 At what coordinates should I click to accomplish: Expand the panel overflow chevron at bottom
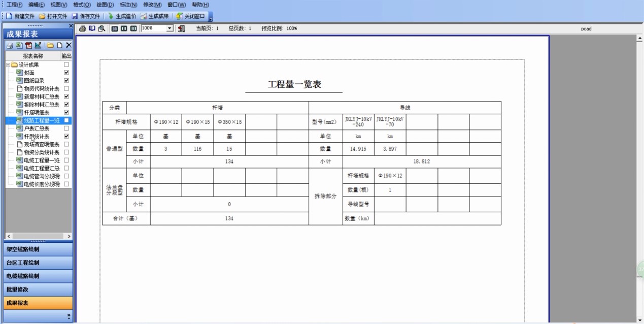(69, 316)
